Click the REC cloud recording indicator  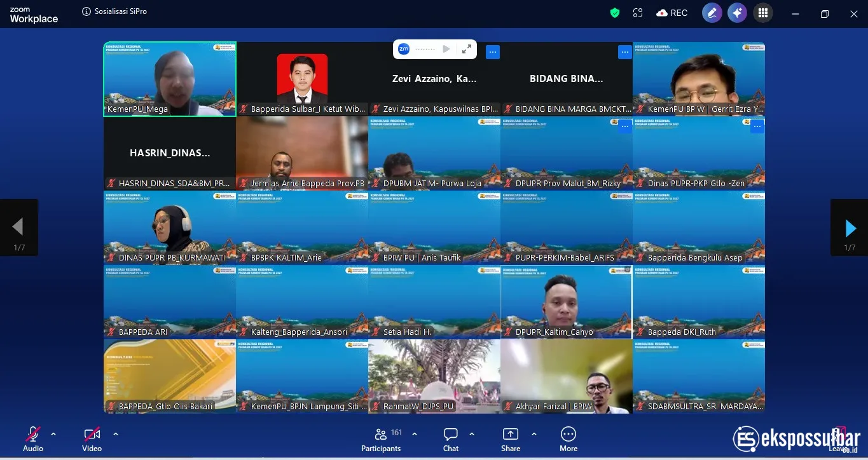672,13
